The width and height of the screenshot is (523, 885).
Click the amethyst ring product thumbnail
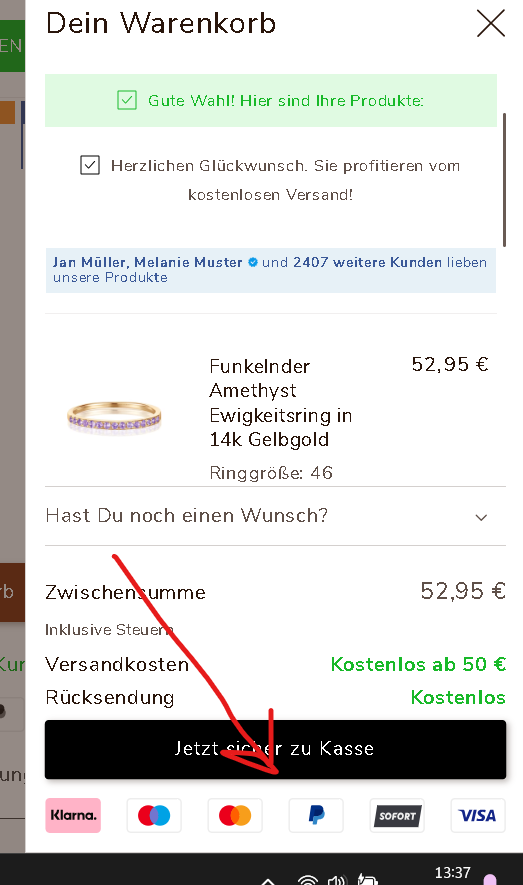click(x=115, y=418)
